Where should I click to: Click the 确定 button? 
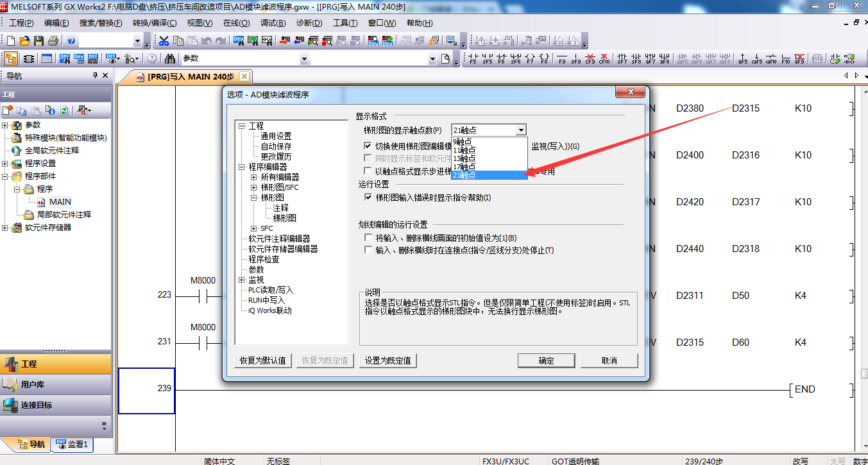pos(546,360)
